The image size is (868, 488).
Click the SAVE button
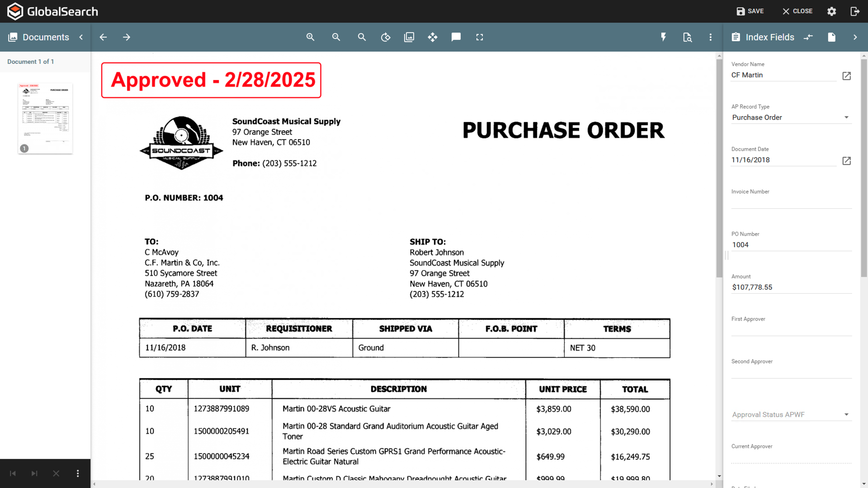click(750, 11)
